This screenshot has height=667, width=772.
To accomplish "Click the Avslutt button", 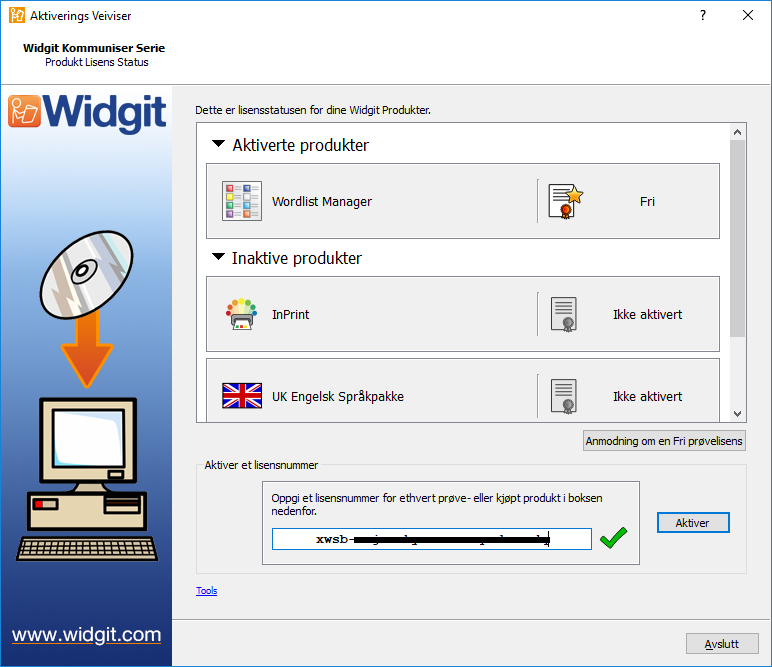I will [722, 644].
